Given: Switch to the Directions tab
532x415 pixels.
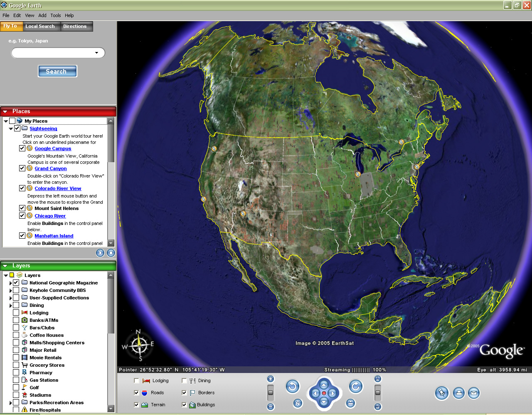Looking at the screenshot, I should point(75,26).
